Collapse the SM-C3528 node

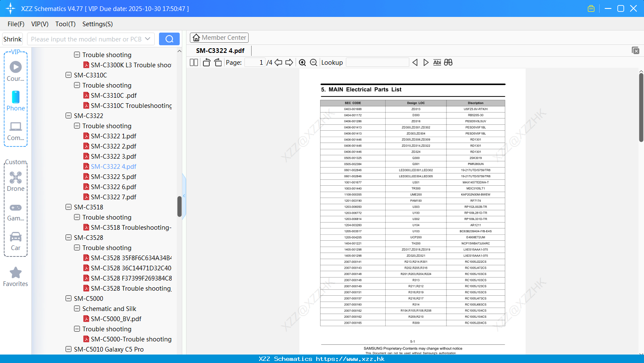(69, 237)
